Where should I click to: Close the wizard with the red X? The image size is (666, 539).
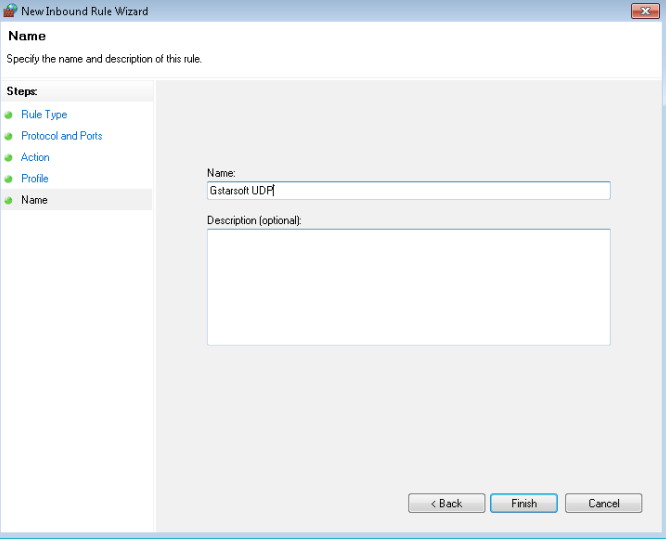[645, 11]
